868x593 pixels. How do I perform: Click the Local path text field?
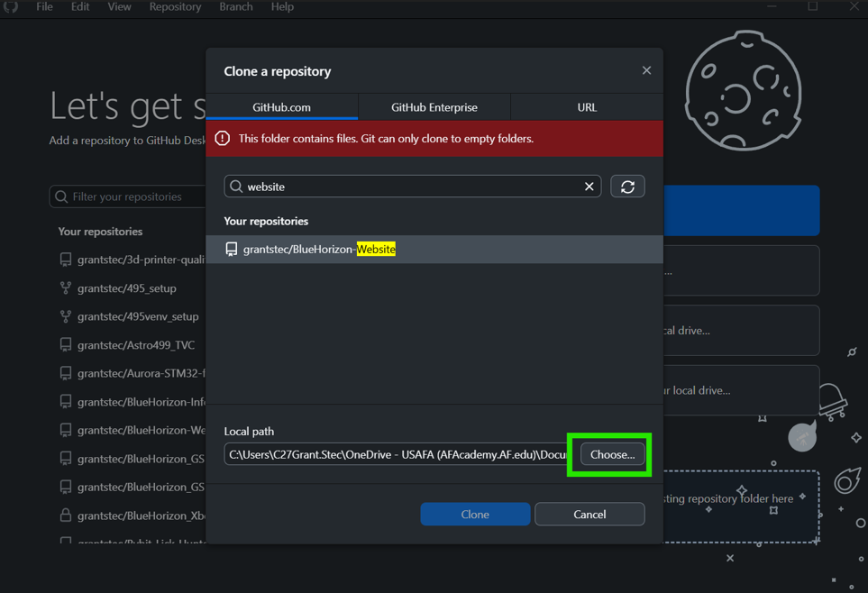[x=396, y=454]
